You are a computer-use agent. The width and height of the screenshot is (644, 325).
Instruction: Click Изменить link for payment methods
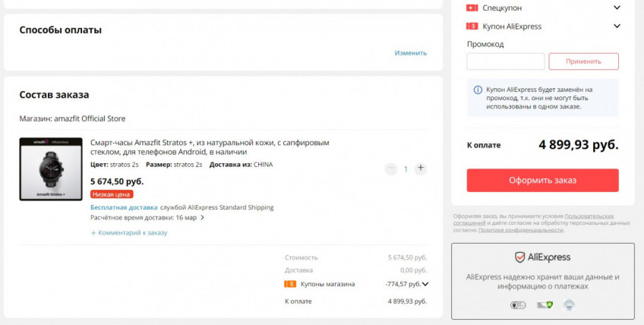[410, 53]
